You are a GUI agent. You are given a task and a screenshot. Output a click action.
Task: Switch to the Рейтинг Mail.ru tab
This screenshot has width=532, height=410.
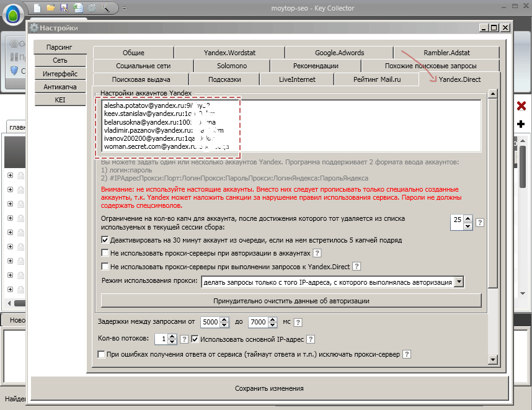(x=377, y=79)
